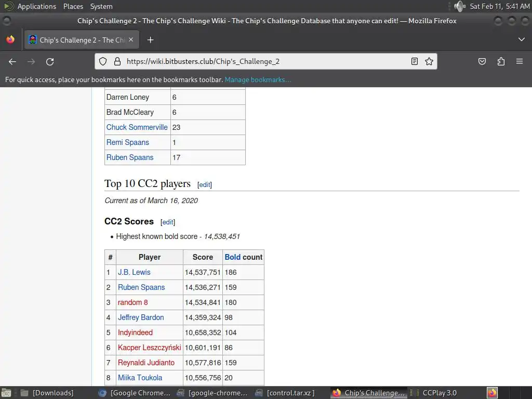
Task: Switch to Chip's Challenge taskbar entry
Action: point(369,393)
